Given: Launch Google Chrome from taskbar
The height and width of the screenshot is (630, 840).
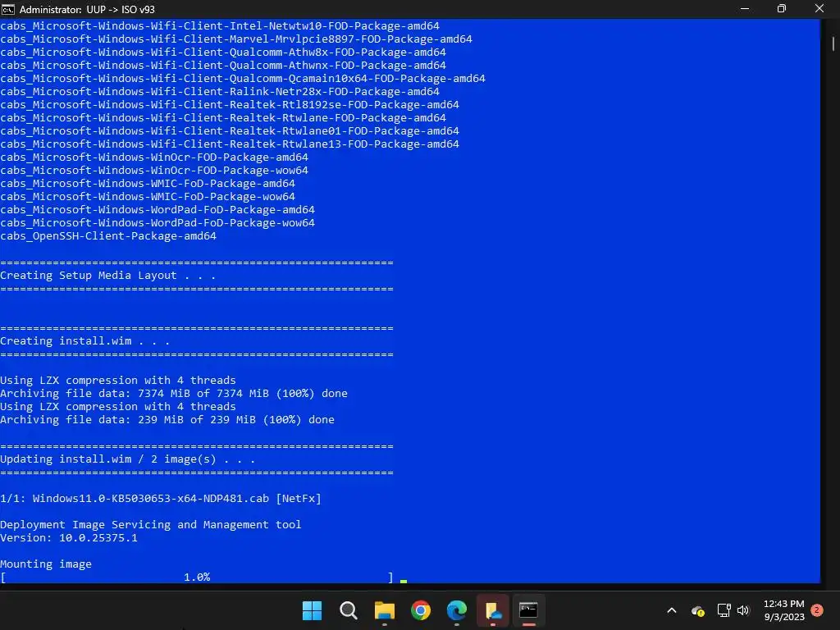Looking at the screenshot, I should pyautogui.click(x=421, y=610).
